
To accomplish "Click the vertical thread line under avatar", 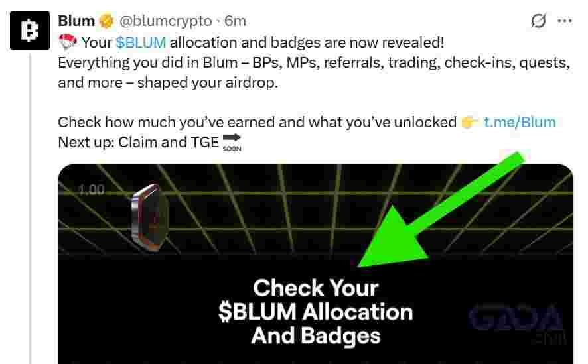I will coord(31,208).
